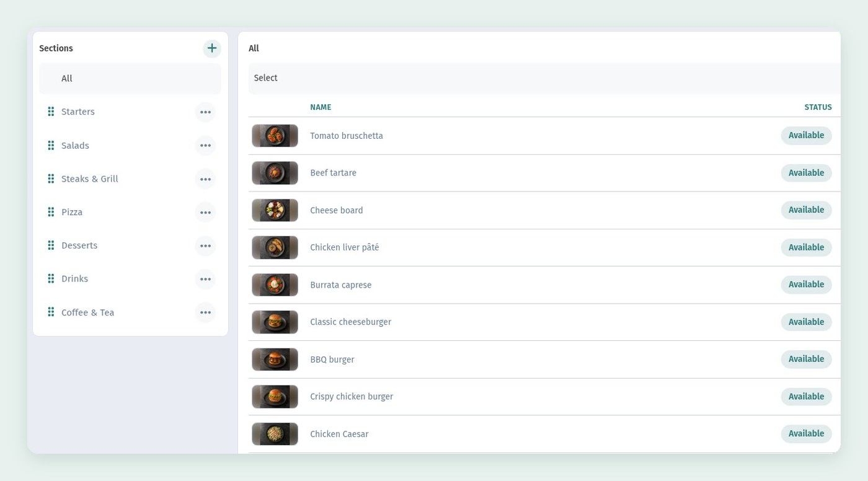Toggle Available status for Chicken liver pâté

[806, 247]
